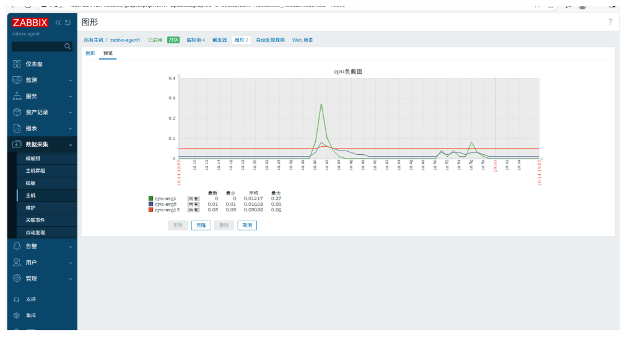Click the cpu负载图 chart title
644x342 pixels.
pyautogui.click(x=348, y=71)
